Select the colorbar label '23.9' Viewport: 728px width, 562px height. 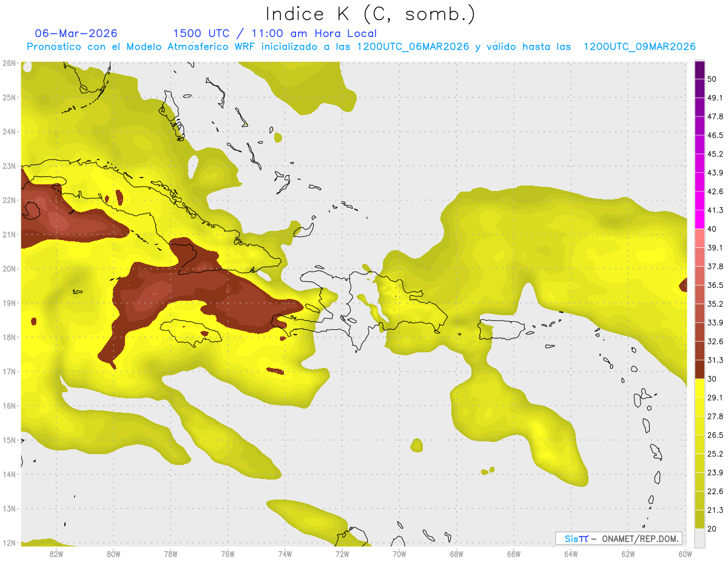point(715,473)
